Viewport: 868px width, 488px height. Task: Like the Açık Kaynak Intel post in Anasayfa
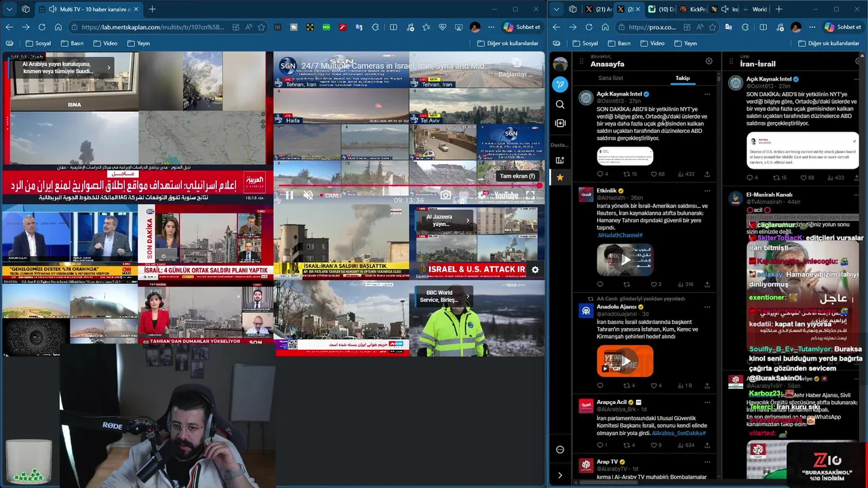654,174
